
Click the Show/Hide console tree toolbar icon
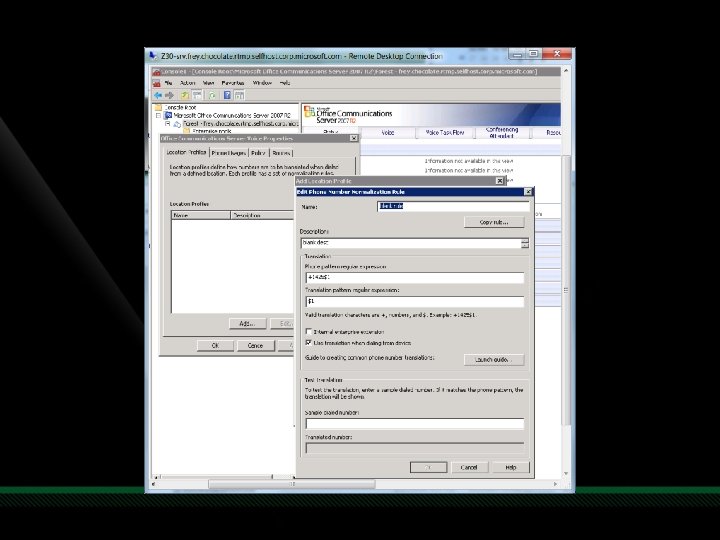(197, 96)
